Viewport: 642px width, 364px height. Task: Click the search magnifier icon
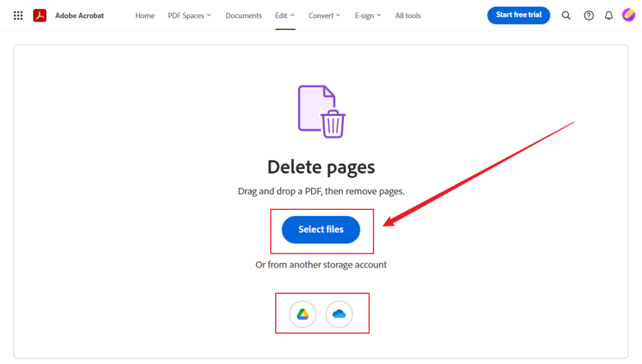[x=566, y=15]
